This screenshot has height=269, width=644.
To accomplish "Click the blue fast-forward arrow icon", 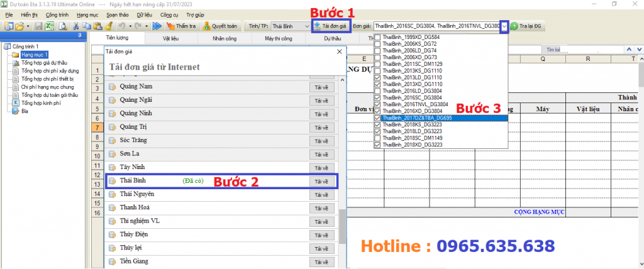I will point(157,26).
